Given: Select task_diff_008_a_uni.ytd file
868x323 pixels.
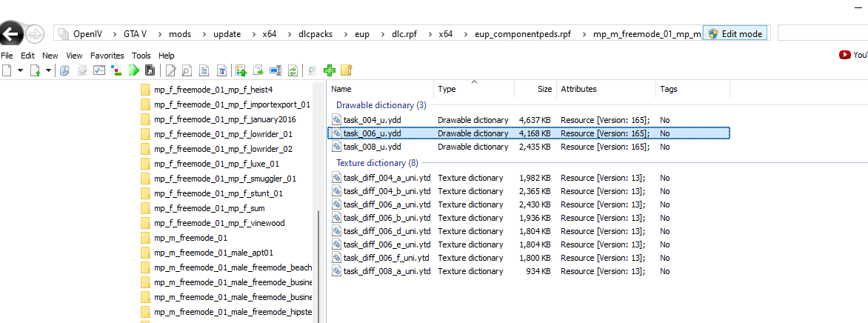Looking at the screenshot, I should [x=387, y=271].
